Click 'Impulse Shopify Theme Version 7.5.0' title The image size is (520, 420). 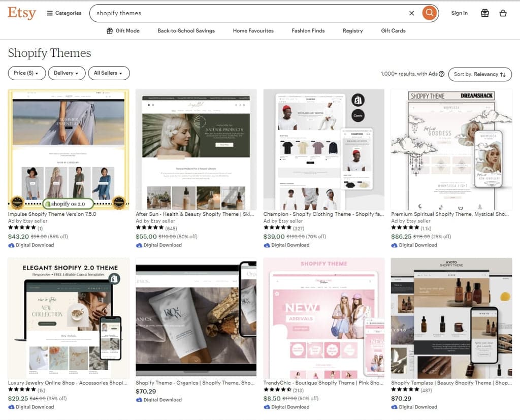coord(52,214)
